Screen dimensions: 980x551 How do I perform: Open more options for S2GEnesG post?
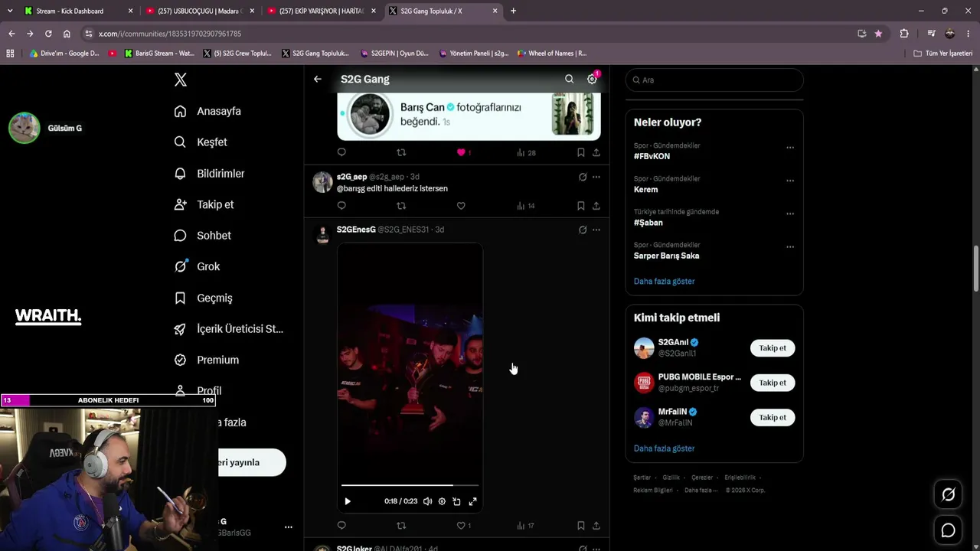[x=596, y=230]
